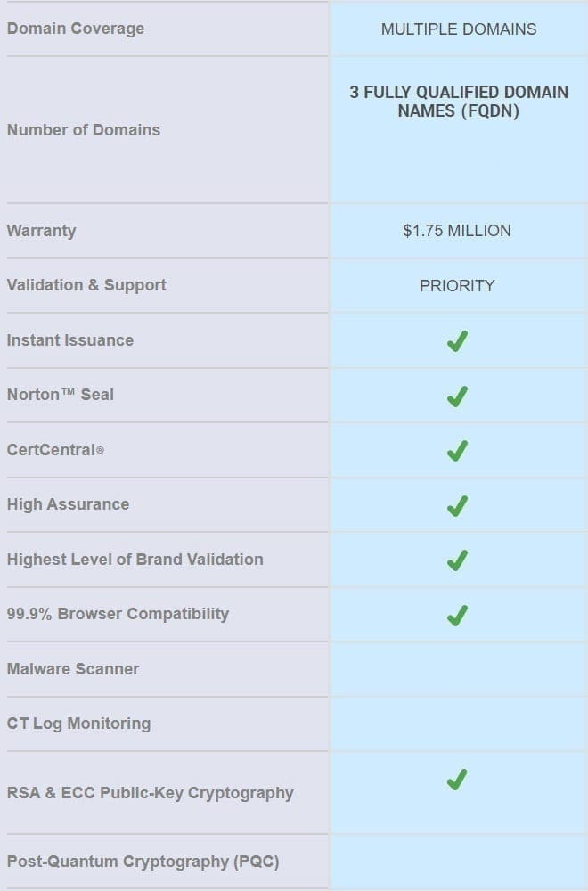The height and width of the screenshot is (891, 588).
Task: Click the Instant Issuance green checkmark
Action: click(457, 341)
